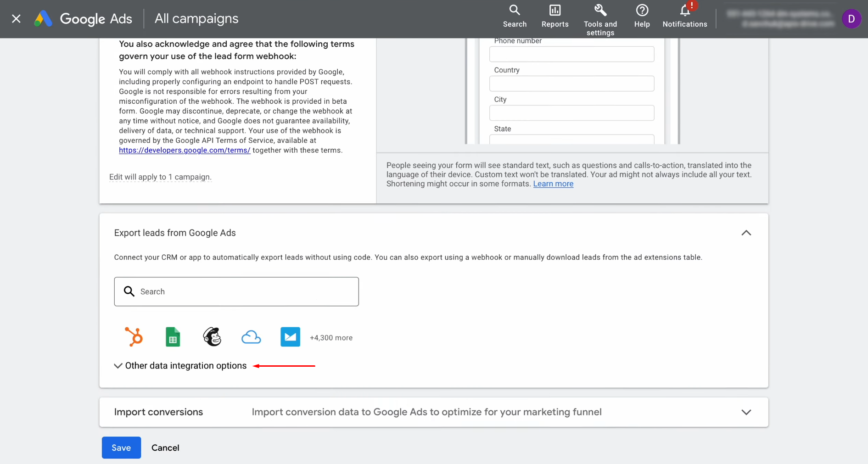This screenshot has width=868, height=464.
Task: Click the magnifier icon in the integration search box
Action: point(129,291)
